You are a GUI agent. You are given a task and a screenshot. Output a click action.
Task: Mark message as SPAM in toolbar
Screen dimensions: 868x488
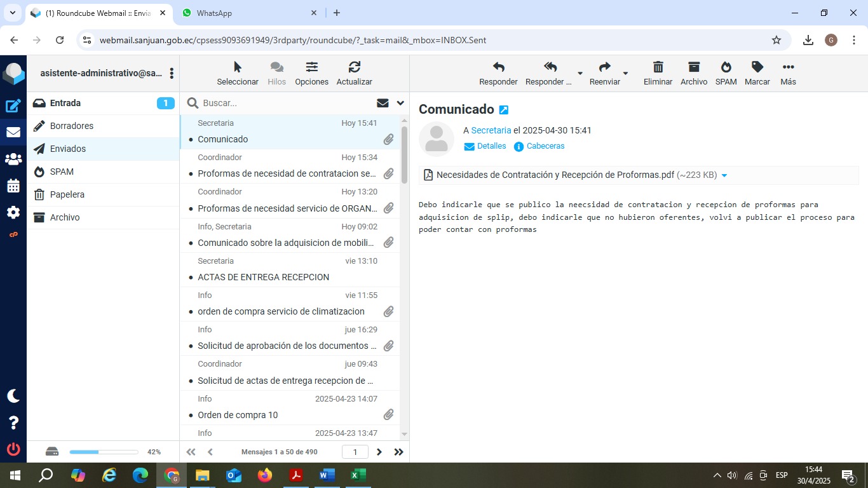coord(726,68)
